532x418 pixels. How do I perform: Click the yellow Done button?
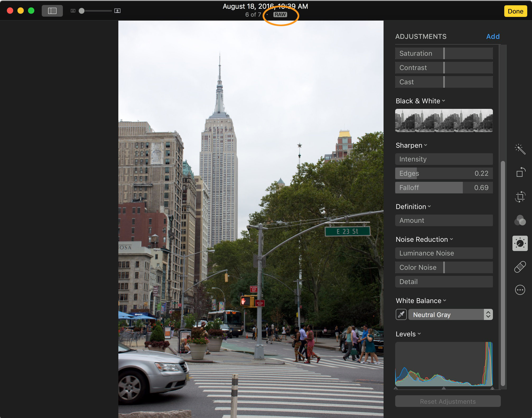515,11
